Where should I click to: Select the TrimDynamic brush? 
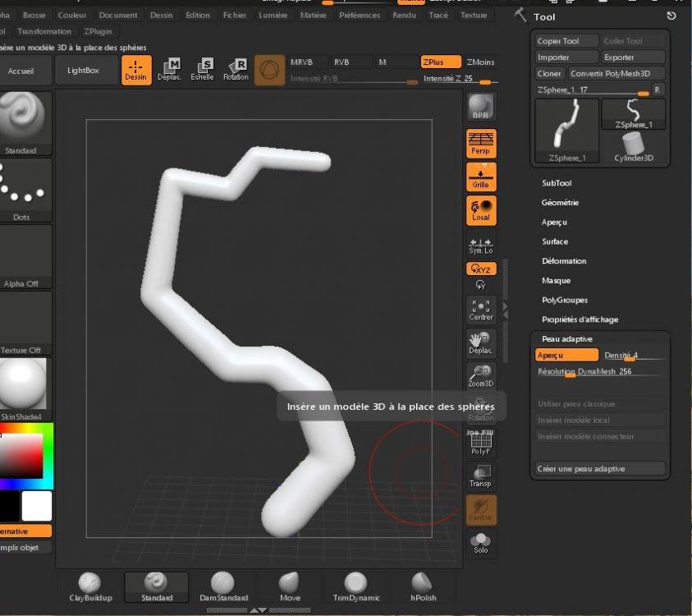355,586
